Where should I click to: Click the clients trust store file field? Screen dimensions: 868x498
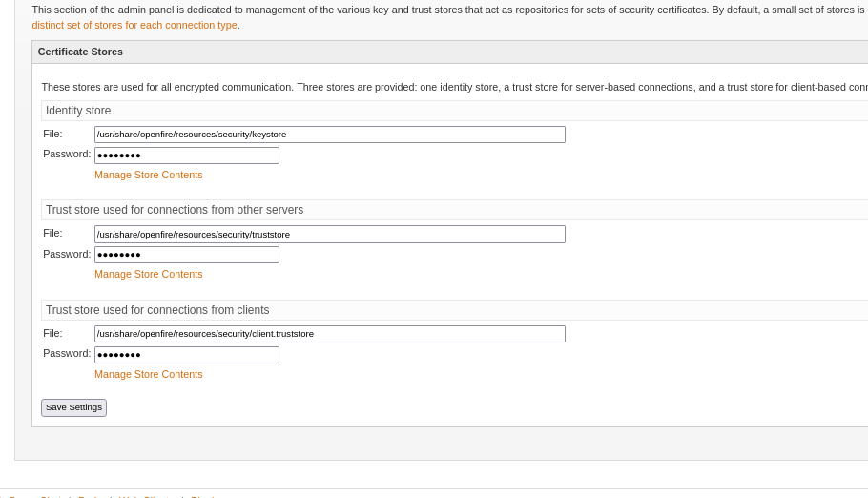pyautogui.click(x=330, y=334)
